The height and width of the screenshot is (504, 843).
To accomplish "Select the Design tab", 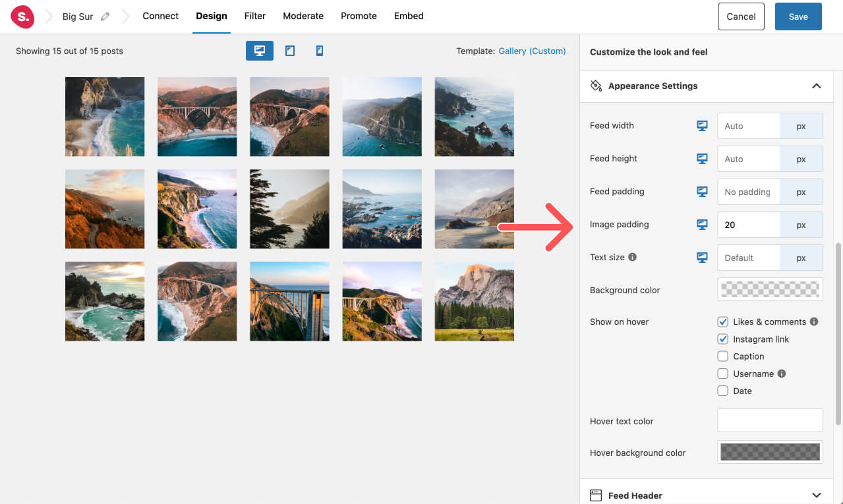I will coord(212,16).
